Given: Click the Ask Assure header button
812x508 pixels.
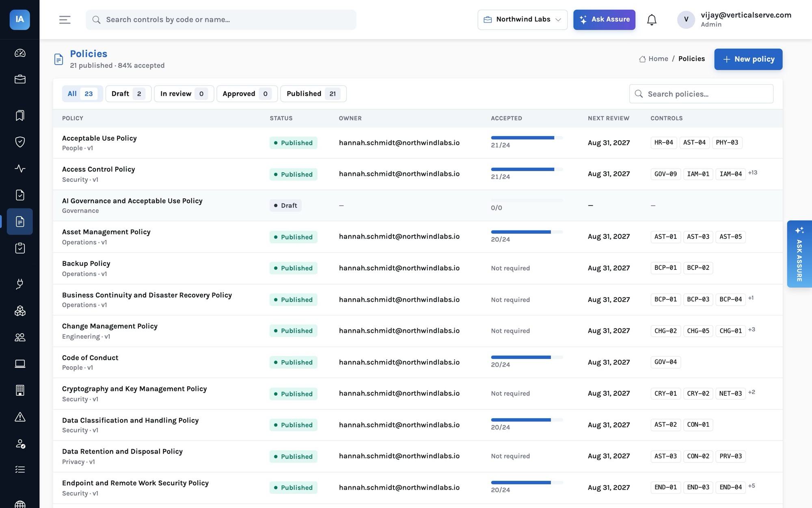Looking at the screenshot, I should click(x=604, y=20).
